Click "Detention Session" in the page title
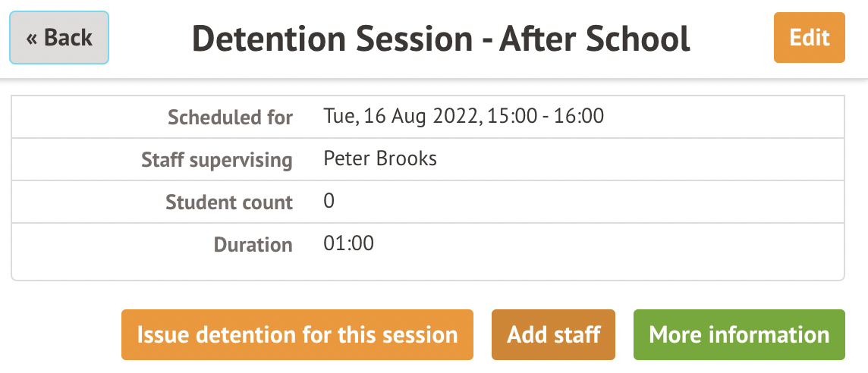This screenshot has width=868, height=373. tap(333, 39)
